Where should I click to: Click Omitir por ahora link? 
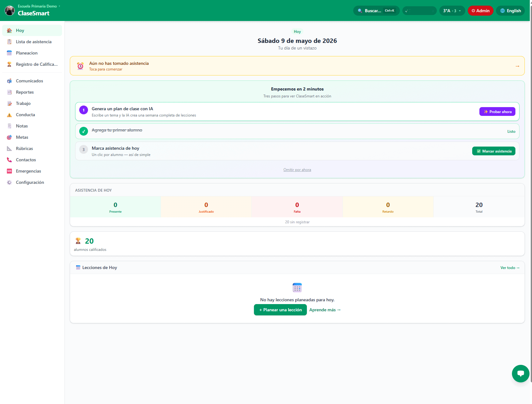click(297, 170)
